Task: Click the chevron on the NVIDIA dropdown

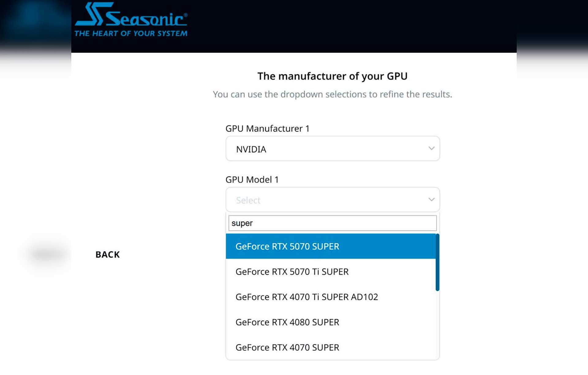Action: 431,148
